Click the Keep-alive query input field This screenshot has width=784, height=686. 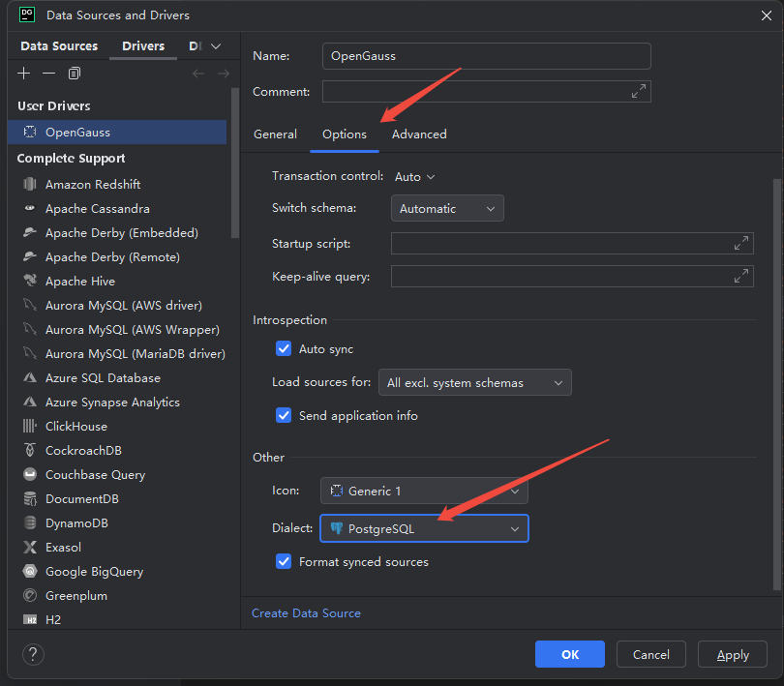(572, 276)
